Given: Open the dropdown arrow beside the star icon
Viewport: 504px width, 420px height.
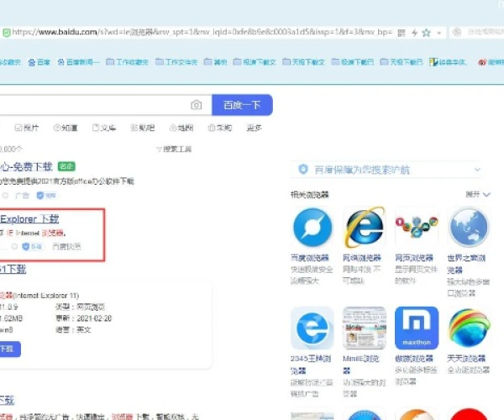Looking at the screenshot, I should pyautogui.click(x=439, y=33).
